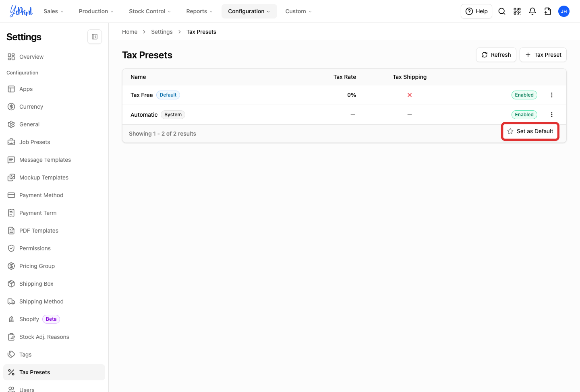Open the global search icon
Screen dimensions: 580x392
pyautogui.click(x=502, y=11)
